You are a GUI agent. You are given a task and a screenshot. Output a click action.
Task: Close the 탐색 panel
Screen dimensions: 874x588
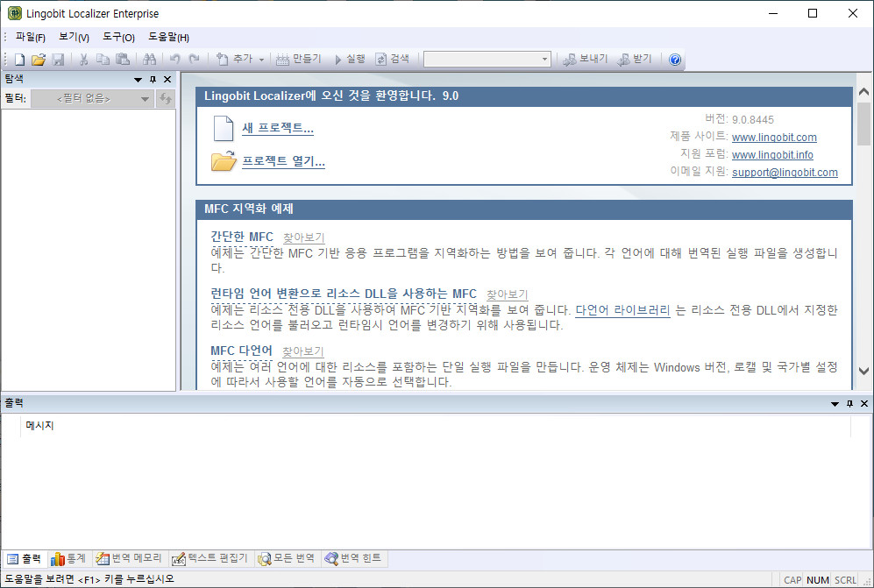(x=167, y=80)
